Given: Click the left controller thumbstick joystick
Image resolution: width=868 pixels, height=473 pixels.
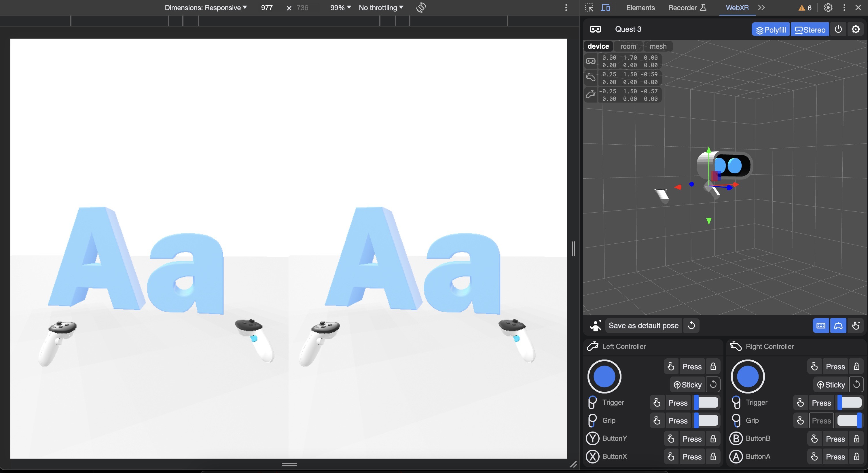Looking at the screenshot, I should (x=604, y=376).
